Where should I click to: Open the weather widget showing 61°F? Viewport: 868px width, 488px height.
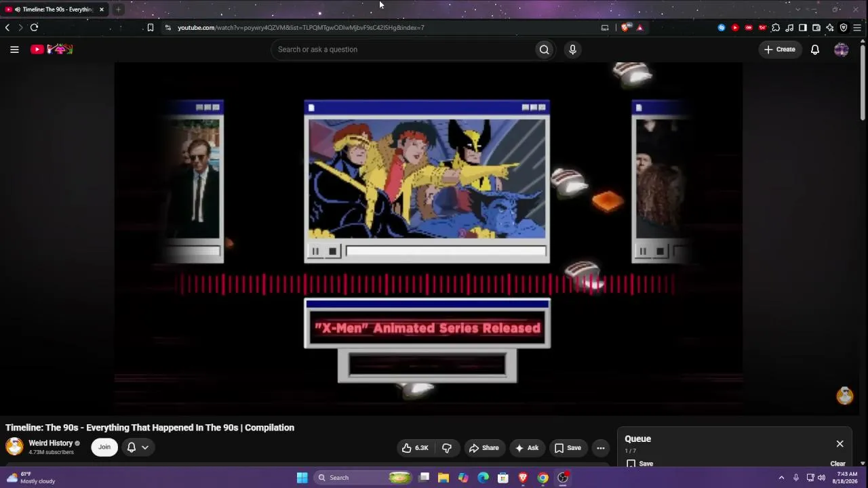click(x=31, y=478)
